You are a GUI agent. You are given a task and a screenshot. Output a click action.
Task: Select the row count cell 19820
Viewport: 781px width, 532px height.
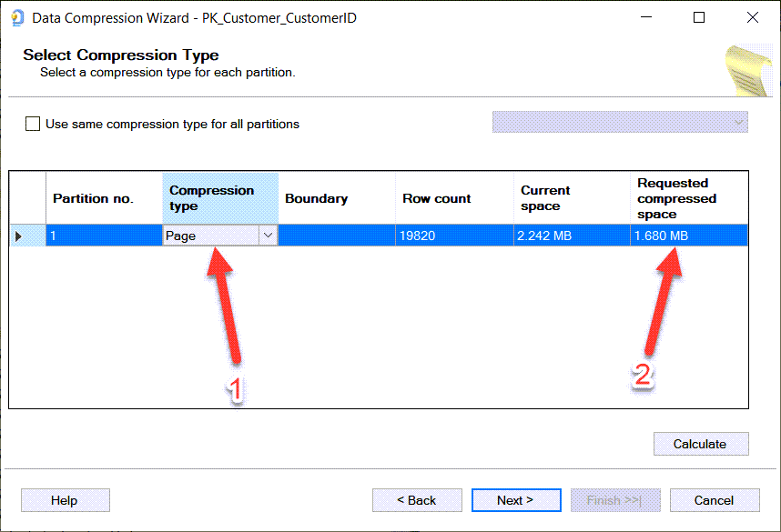click(454, 236)
